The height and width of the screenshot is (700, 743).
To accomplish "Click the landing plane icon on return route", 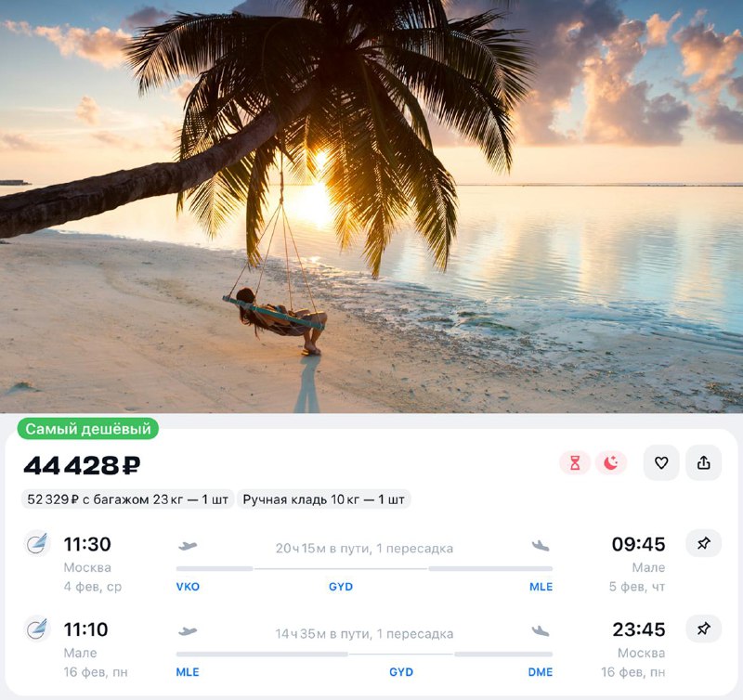I will 541,631.
